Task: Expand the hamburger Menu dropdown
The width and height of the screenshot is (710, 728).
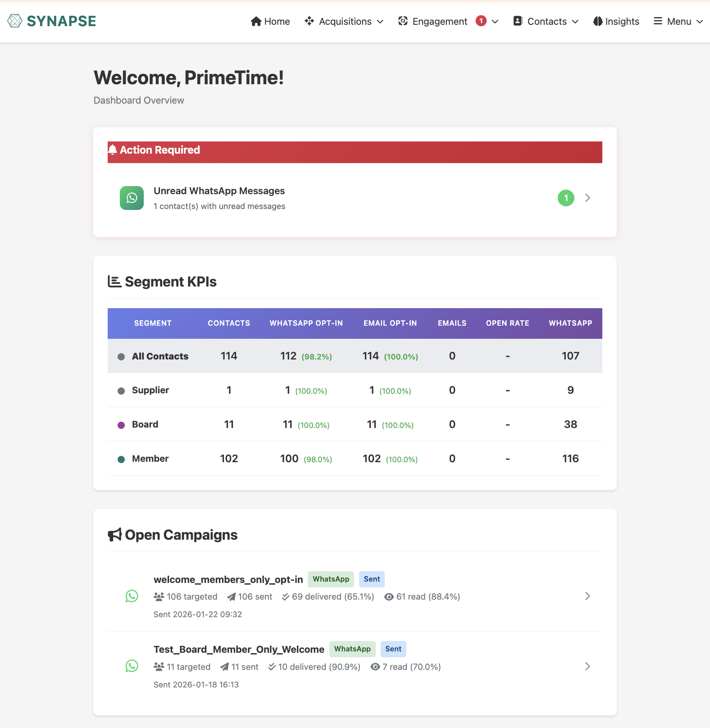Action: [x=678, y=21]
